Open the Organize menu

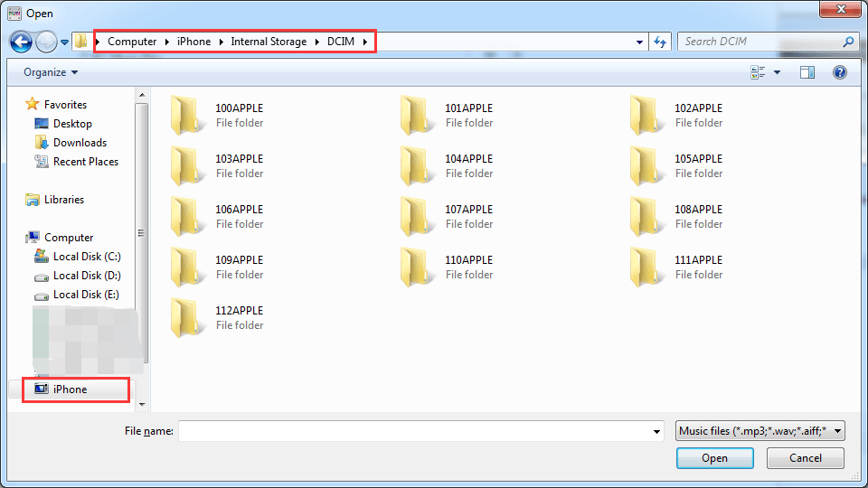click(51, 72)
